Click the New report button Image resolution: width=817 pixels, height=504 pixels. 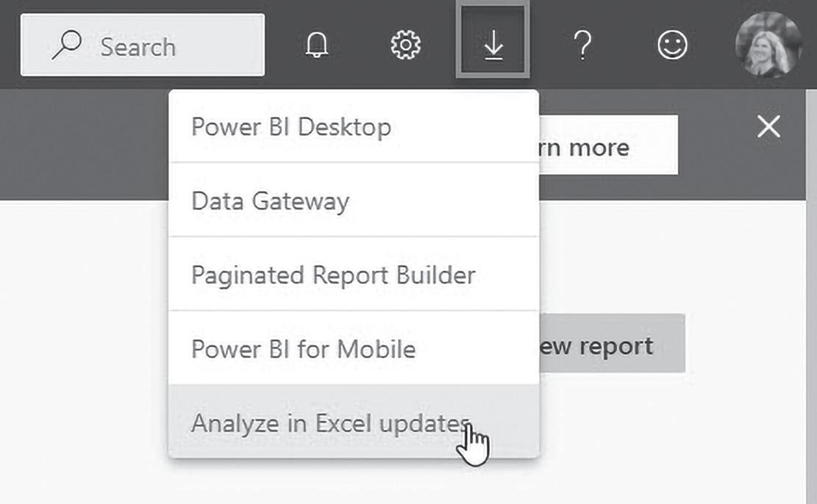pos(612,345)
